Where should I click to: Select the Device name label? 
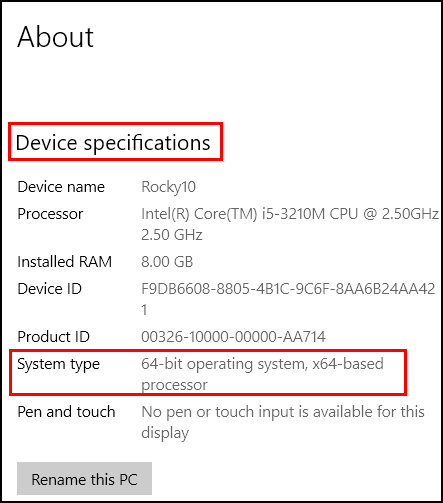[61, 187]
